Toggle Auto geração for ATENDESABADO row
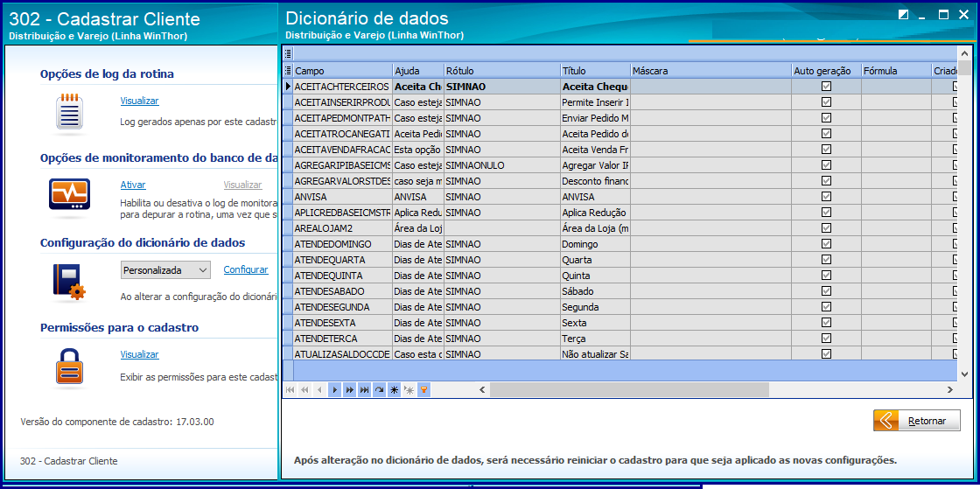This screenshot has width=980, height=489. pos(826,291)
